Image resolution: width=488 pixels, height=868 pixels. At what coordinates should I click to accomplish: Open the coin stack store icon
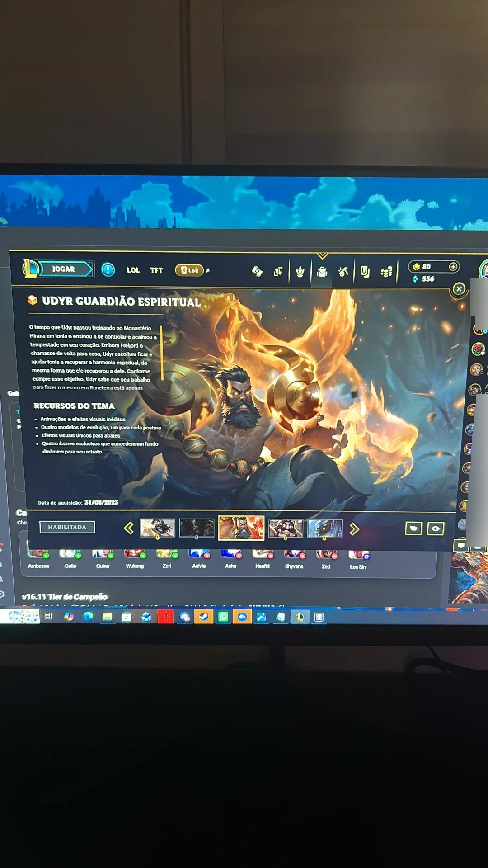pos(386,272)
